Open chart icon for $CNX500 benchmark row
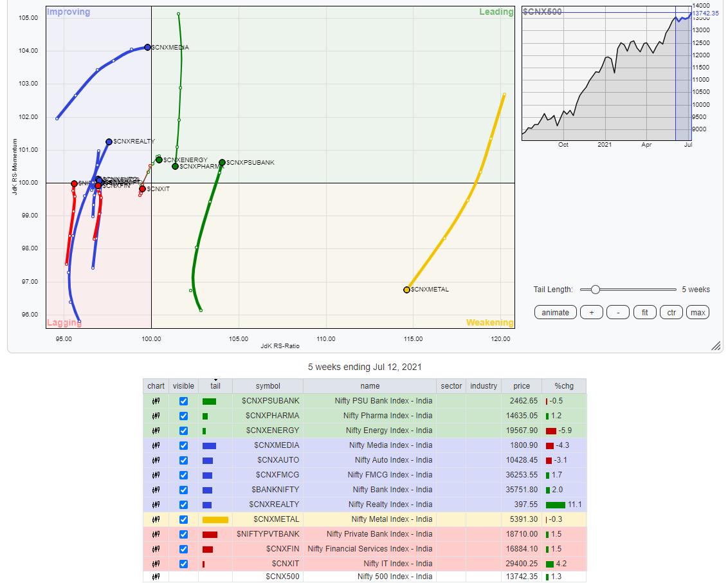Viewport: 728px width, 583px height. coord(156,577)
